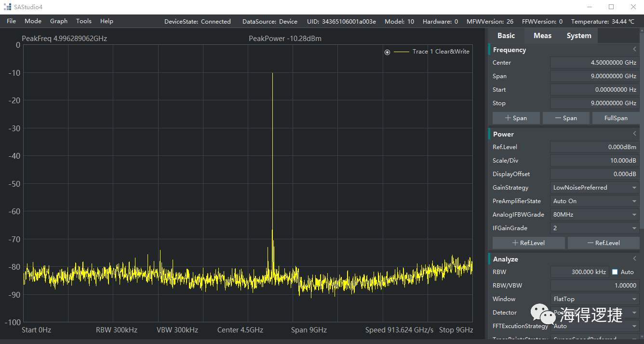644x344 pixels.
Task: Collapse the Power section
Action: 635,134
